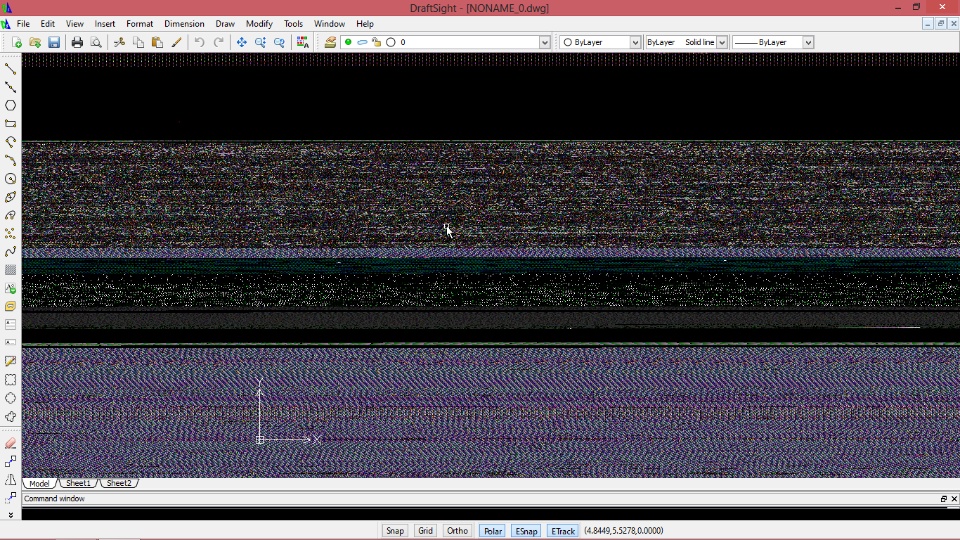This screenshot has width=960, height=540.
Task: Click the Zoom window icon
Action: point(279,42)
